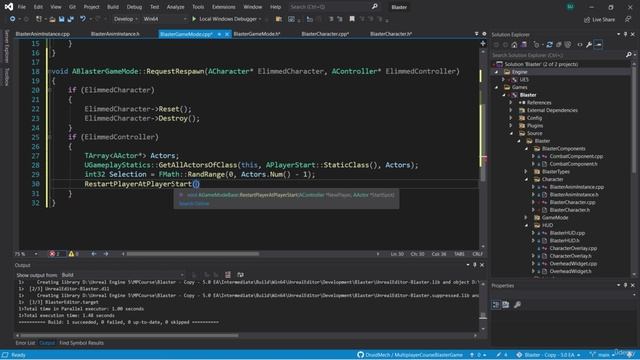
Task: Switch to the Error List tab
Action: coord(25,343)
